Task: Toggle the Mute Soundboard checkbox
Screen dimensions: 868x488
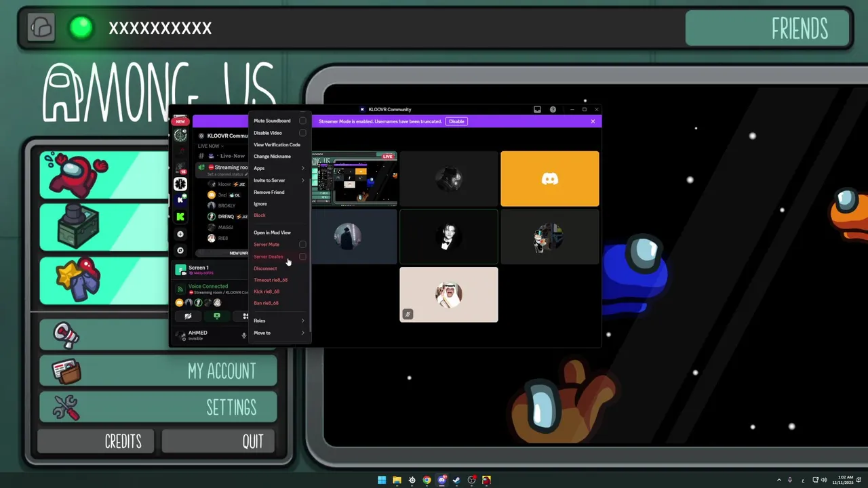Action: coord(302,121)
